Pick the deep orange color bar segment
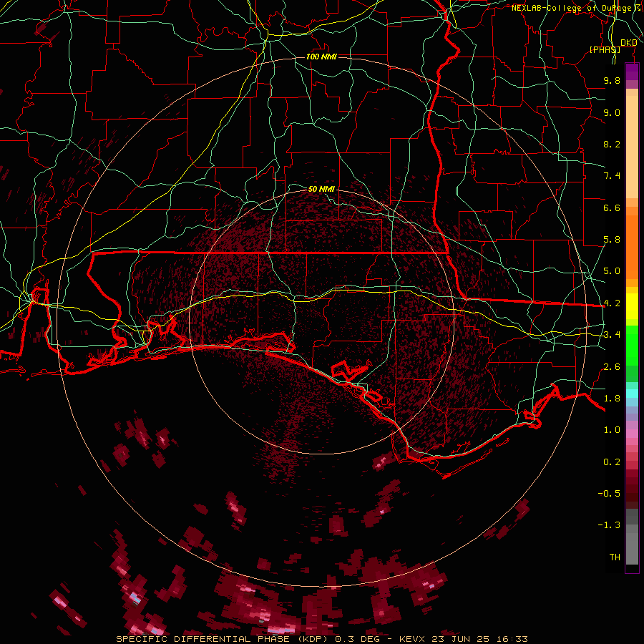The height and width of the screenshot is (644, 644). tap(632, 247)
